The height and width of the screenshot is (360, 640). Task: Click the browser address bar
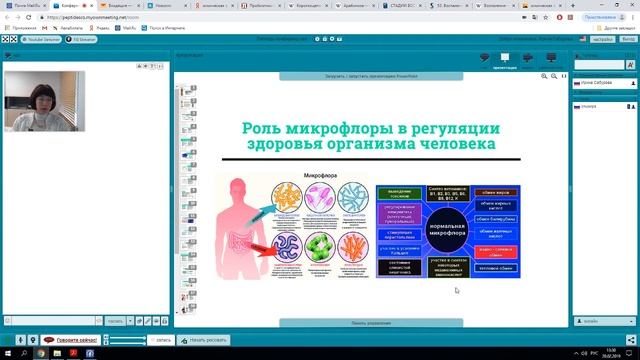pyautogui.click(x=278, y=18)
